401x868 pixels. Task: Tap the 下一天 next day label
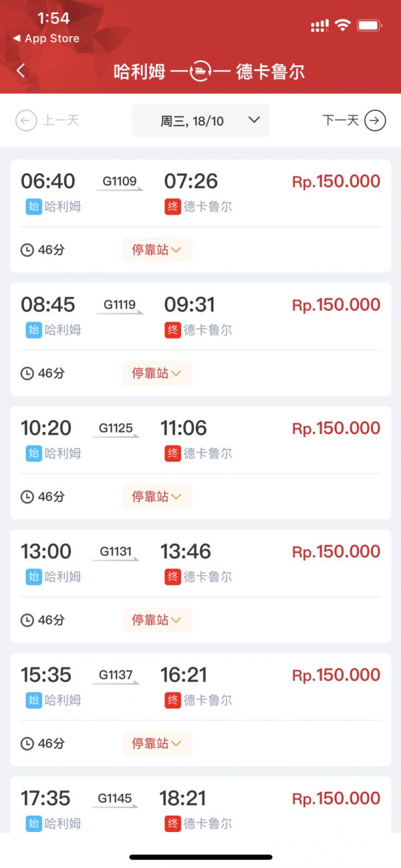(x=341, y=120)
